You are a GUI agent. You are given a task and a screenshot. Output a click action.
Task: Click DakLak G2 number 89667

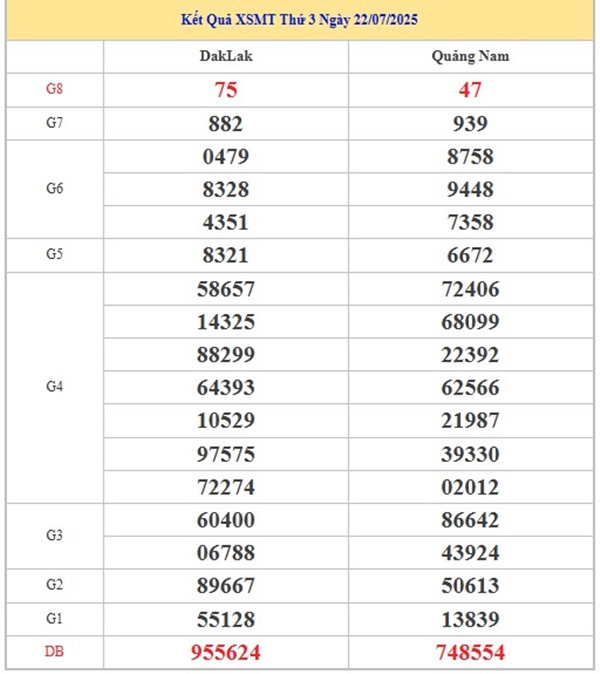(226, 586)
